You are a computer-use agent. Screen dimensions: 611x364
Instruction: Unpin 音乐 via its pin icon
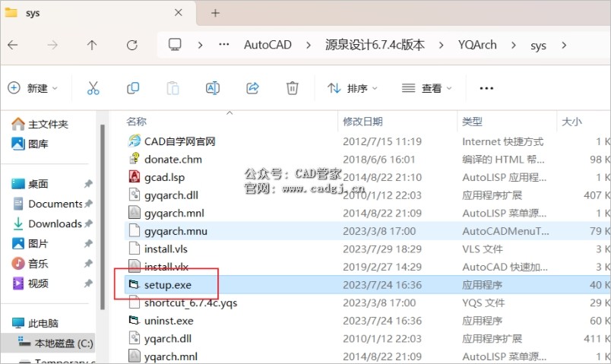pyautogui.click(x=88, y=264)
